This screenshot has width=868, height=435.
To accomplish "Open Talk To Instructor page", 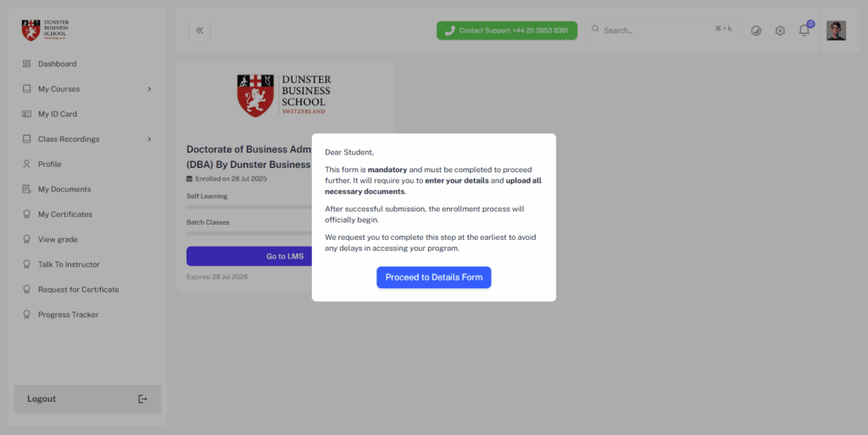I will coord(68,265).
